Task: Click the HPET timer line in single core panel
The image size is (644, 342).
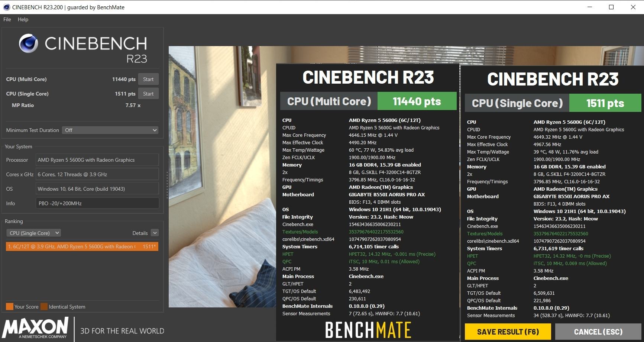Action: (x=572, y=256)
